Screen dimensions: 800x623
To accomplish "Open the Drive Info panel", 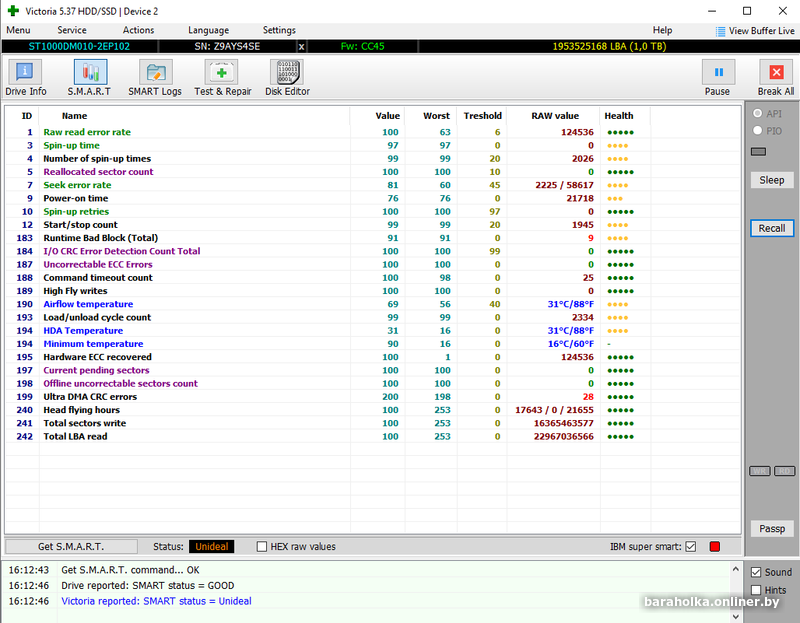I will pos(25,78).
